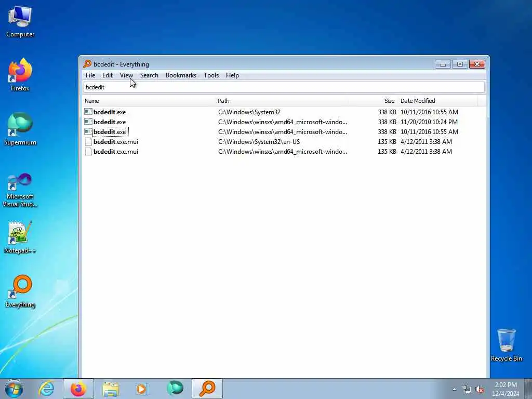Click Everything search taskbar button
532x399 pixels.
(x=207, y=389)
